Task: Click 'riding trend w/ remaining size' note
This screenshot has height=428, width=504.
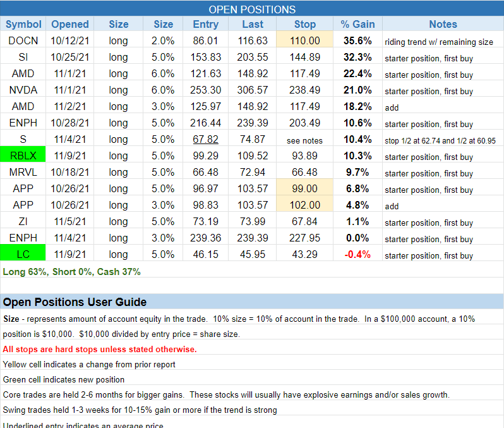Action: pyautogui.click(x=439, y=42)
